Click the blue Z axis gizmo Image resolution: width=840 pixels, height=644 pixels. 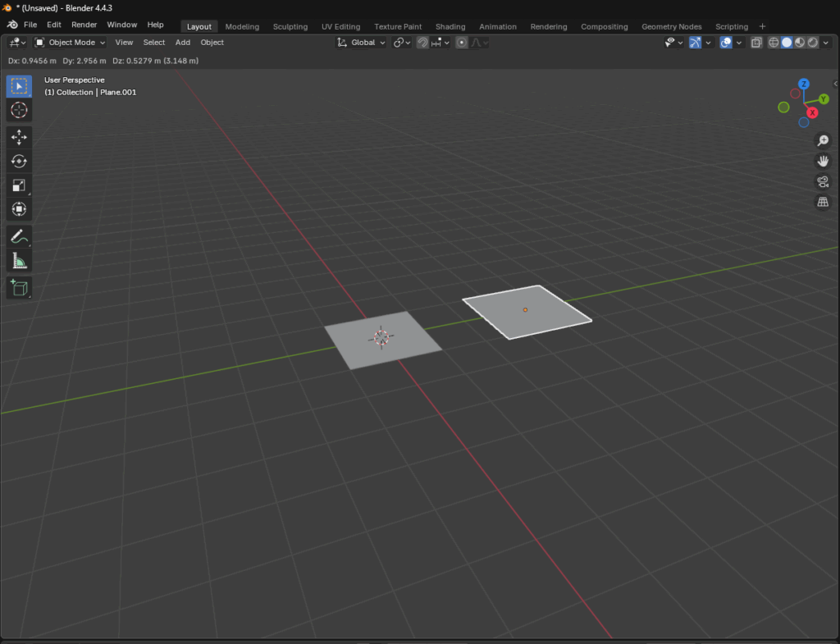804,84
